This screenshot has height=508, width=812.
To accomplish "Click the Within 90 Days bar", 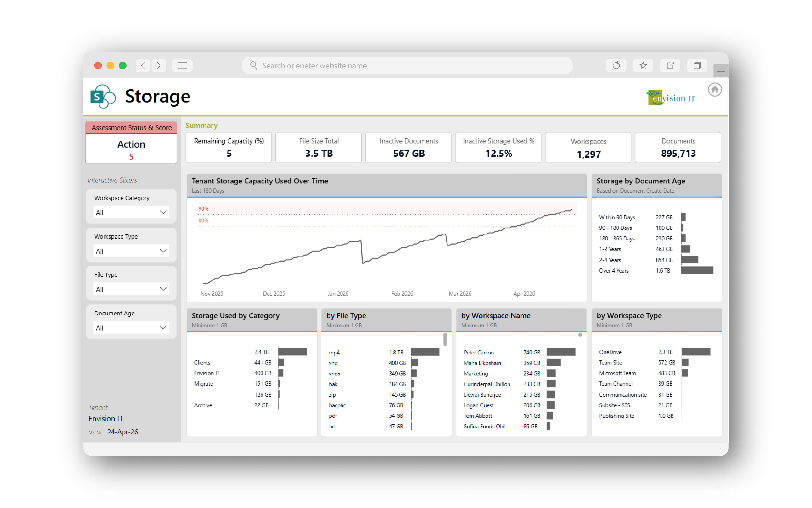I will click(683, 217).
